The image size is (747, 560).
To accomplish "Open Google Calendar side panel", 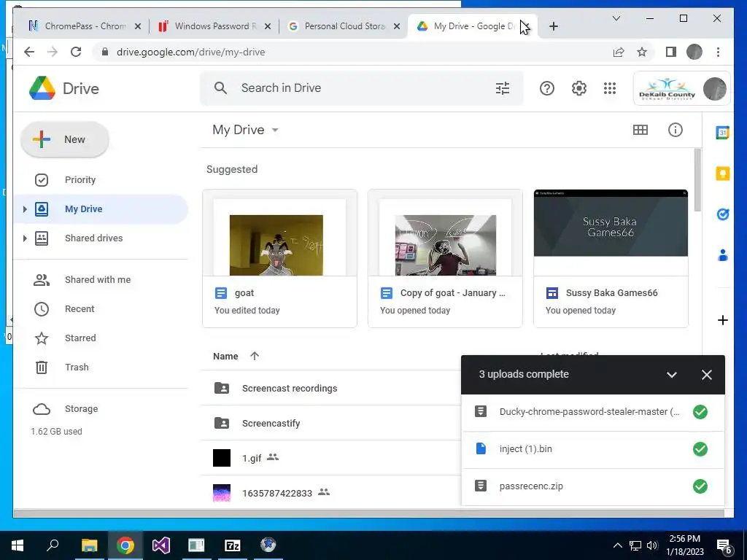I will click(x=723, y=133).
